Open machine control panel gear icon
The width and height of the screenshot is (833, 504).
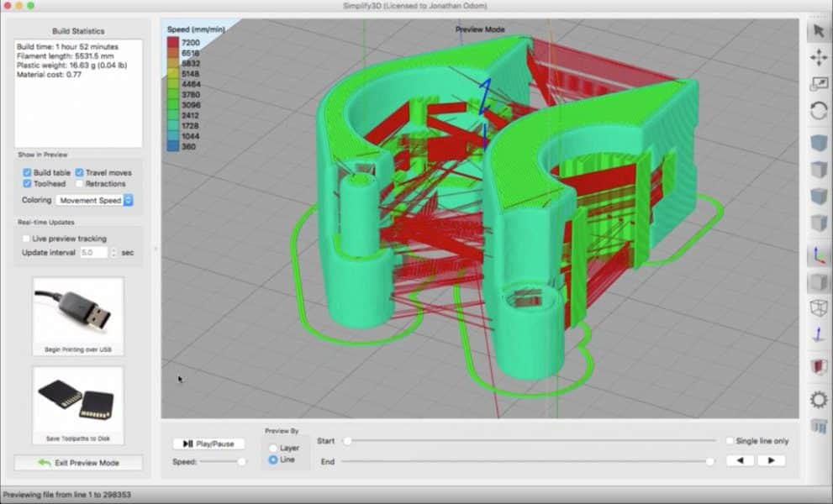click(x=819, y=399)
